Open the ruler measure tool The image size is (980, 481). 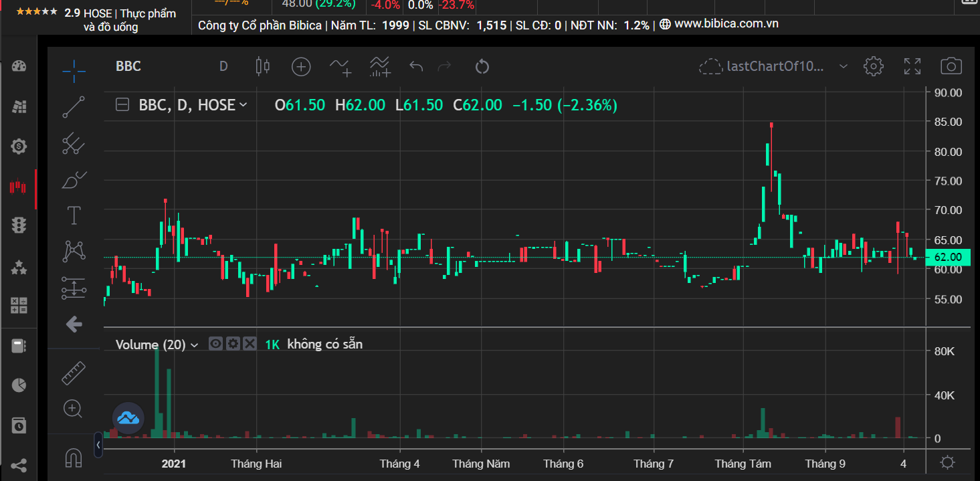point(74,373)
